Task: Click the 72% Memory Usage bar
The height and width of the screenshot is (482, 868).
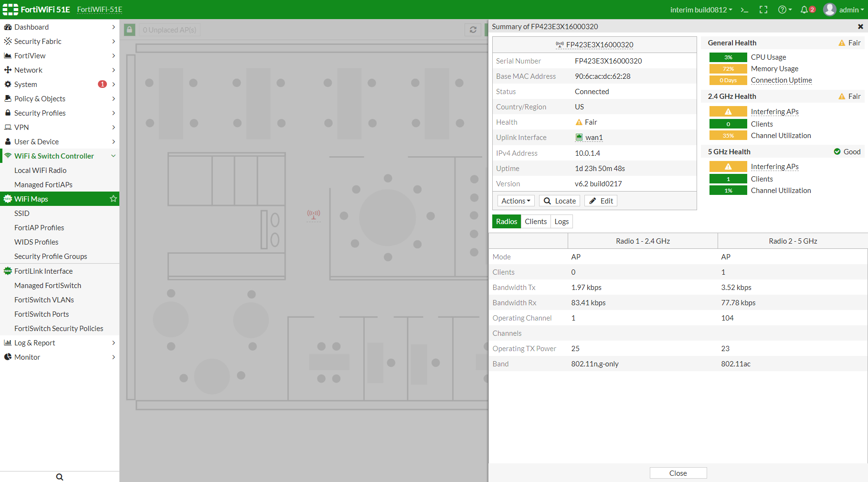Action: [x=728, y=69]
